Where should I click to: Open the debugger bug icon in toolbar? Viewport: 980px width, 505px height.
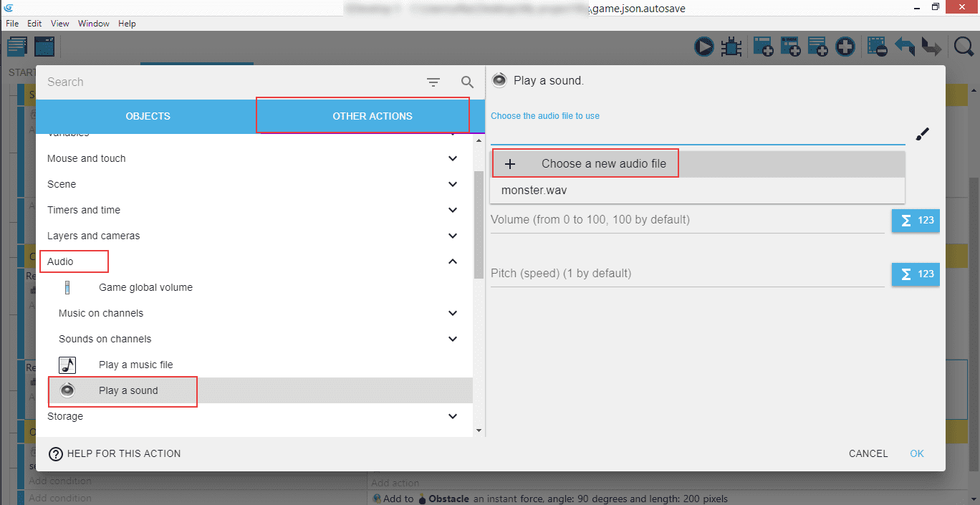click(x=731, y=47)
